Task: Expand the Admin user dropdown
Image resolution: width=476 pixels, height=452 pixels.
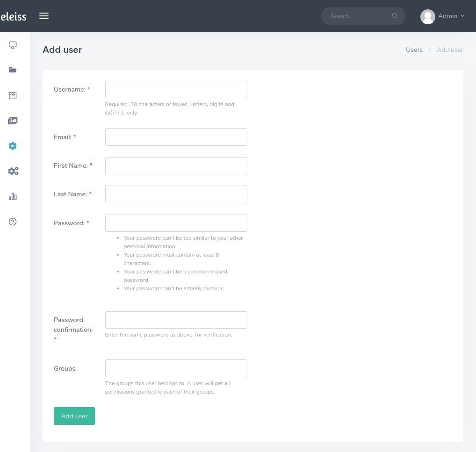Action: [x=451, y=16]
